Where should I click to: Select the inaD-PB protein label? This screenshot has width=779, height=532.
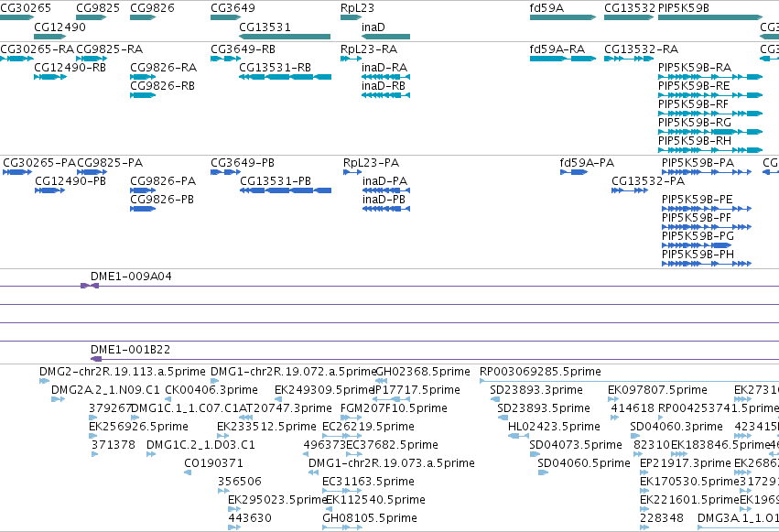pyautogui.click(x=384, y=200)
